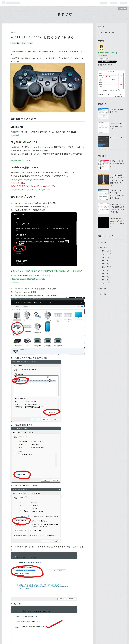The image size is (129, 644).
Task: Open the article date 2022-09-06
Action: point(14,32)
